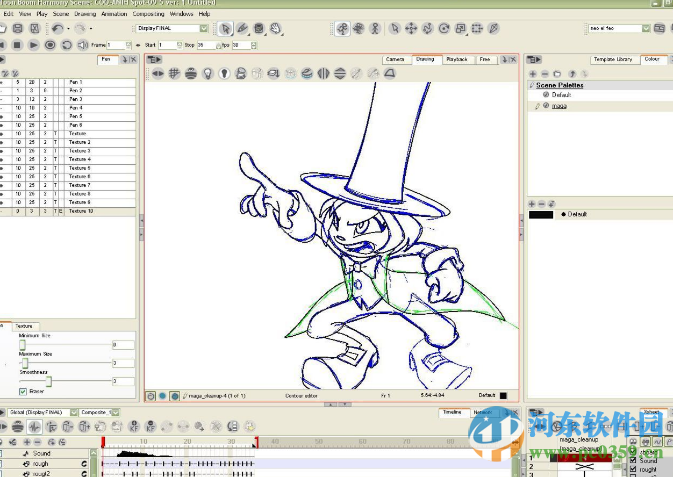673x477 pixels.
Task: Click the black Default colour swatch
Action: [541, 214]
